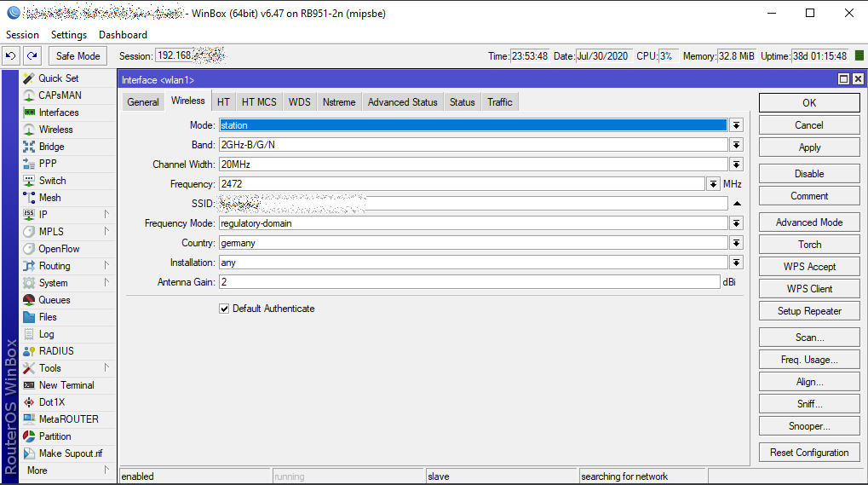Expand the Routing submenu in sidebar
The height and width of the screenshot is (485, 868).
click(106, 266)
